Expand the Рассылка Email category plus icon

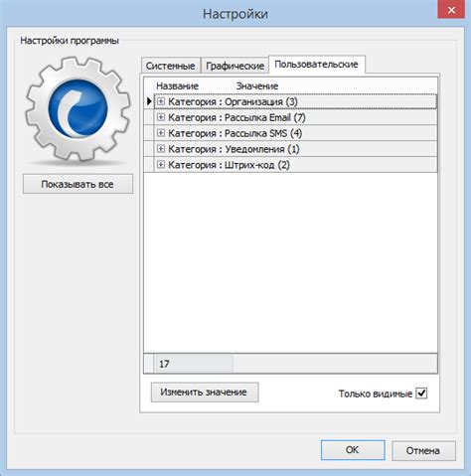click(161, 117)
